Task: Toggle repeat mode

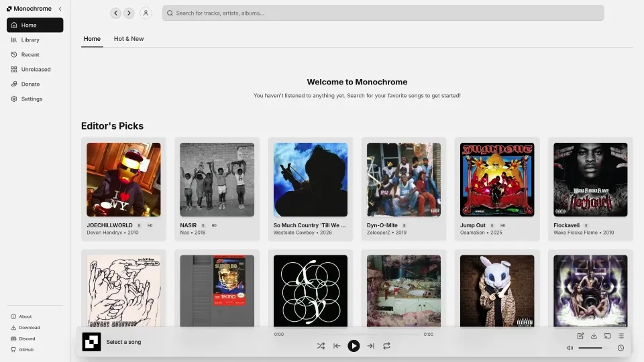Action: [386, 346]
